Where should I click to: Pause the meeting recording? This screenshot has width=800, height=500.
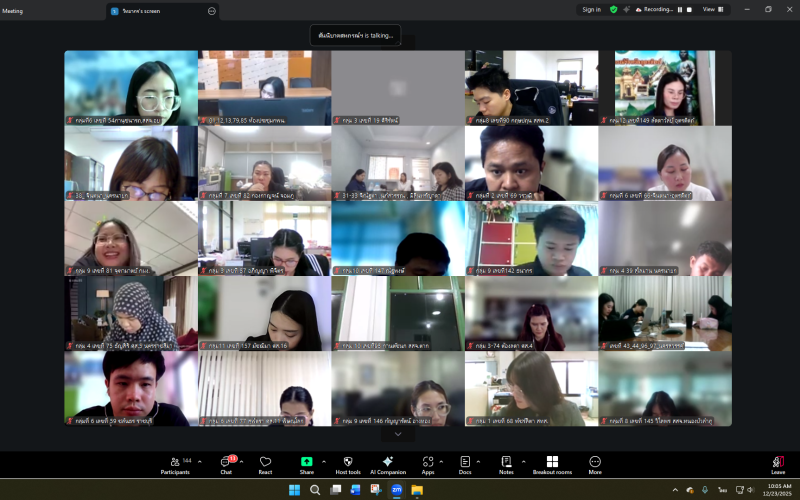tap(679, 9)
